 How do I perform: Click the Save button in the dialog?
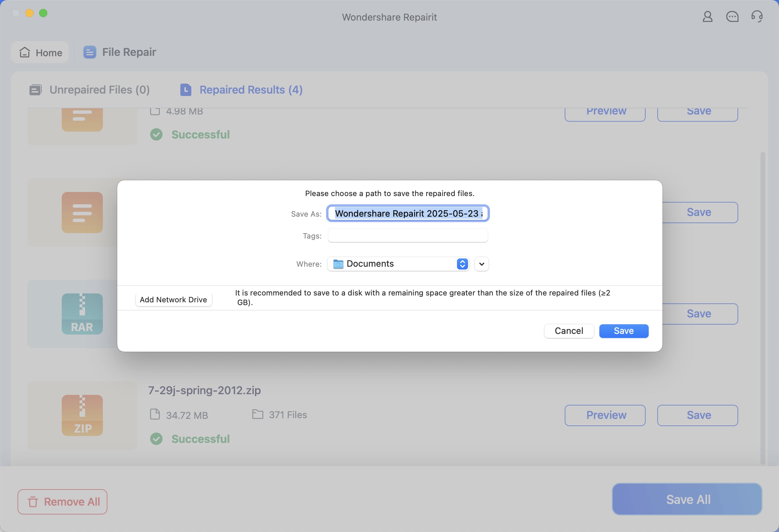click(624, 331)
